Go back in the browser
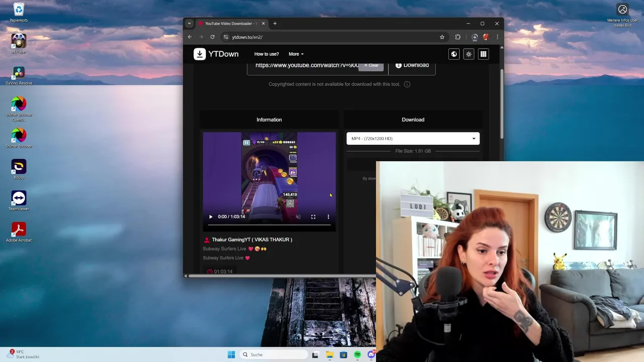This screenshot has height=362, width=644. [x=190, y=37]
